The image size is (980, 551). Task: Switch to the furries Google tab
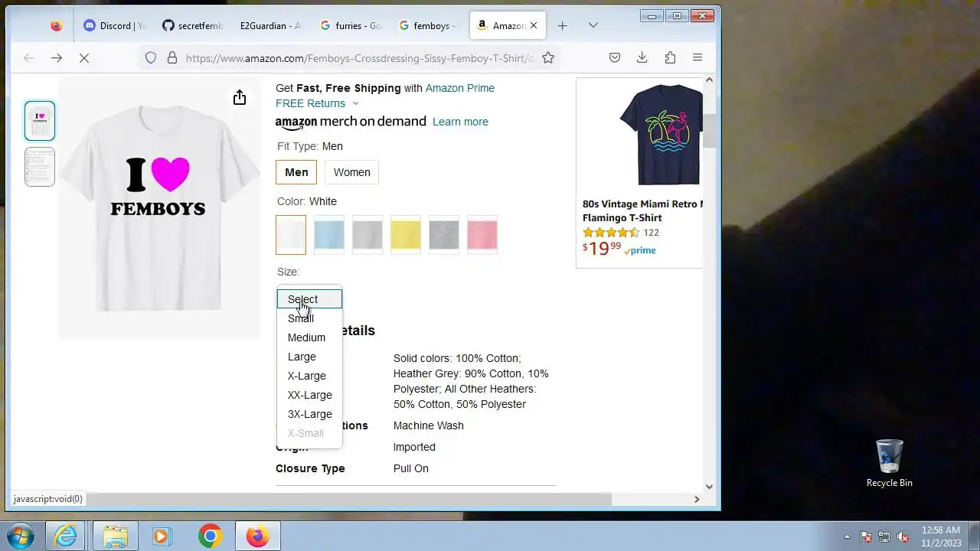pos(350,25)
